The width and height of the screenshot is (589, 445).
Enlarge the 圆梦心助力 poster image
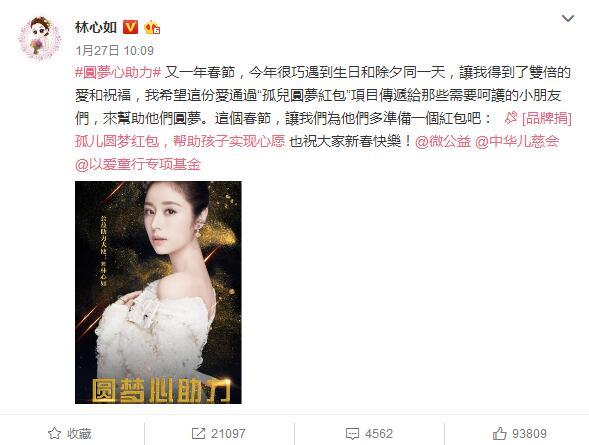click(158, 293)
